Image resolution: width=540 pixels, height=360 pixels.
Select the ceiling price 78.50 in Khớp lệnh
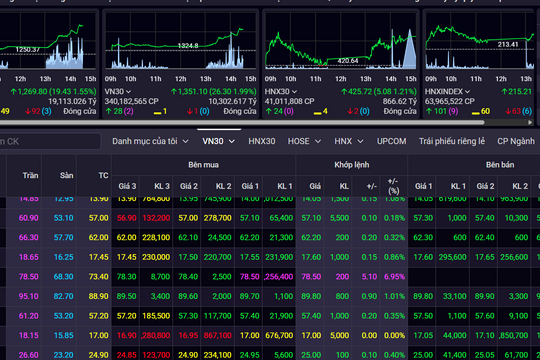(x=311, y=277)
